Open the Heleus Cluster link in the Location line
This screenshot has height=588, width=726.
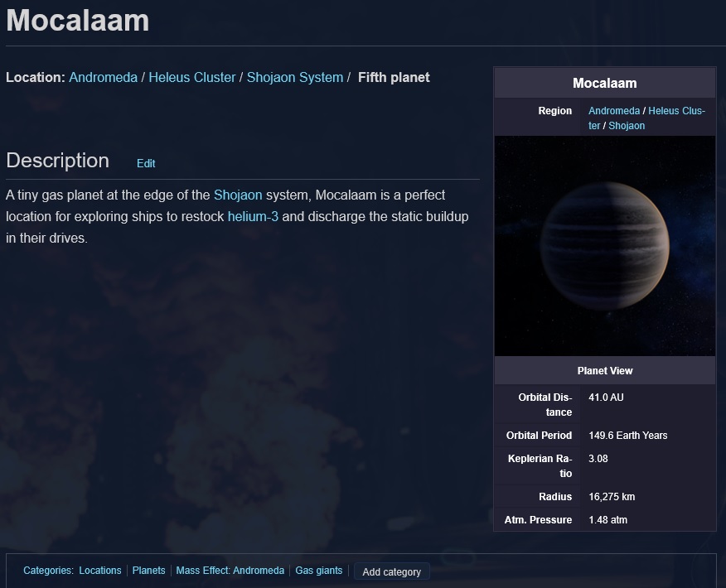(x=192, y=77)
